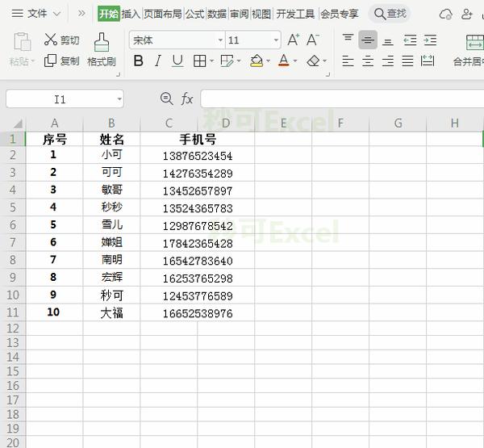Open the font name dropdown 宋体
This screenshot has width=484, height=448.
pyautogui.click(x=220, y=40)
